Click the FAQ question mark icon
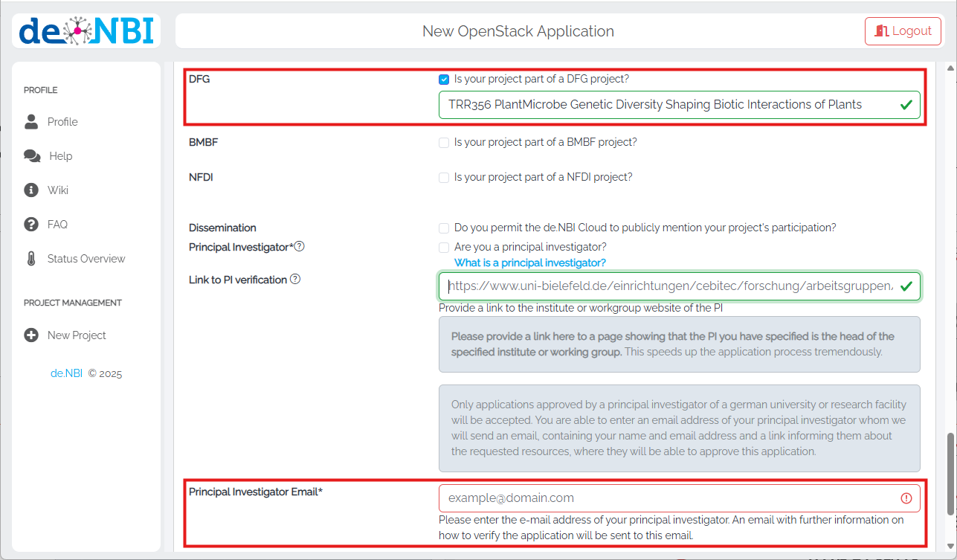The width and height of the screenshot is (957, 560). 31,225
